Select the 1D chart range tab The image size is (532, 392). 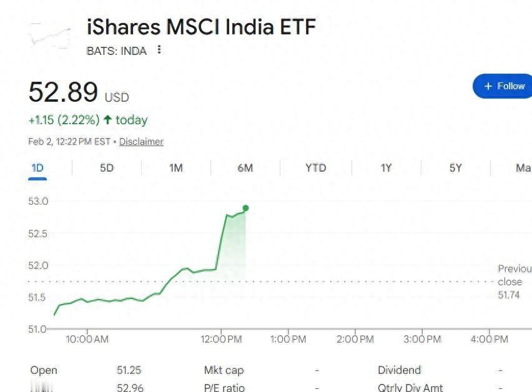[37, 168]
